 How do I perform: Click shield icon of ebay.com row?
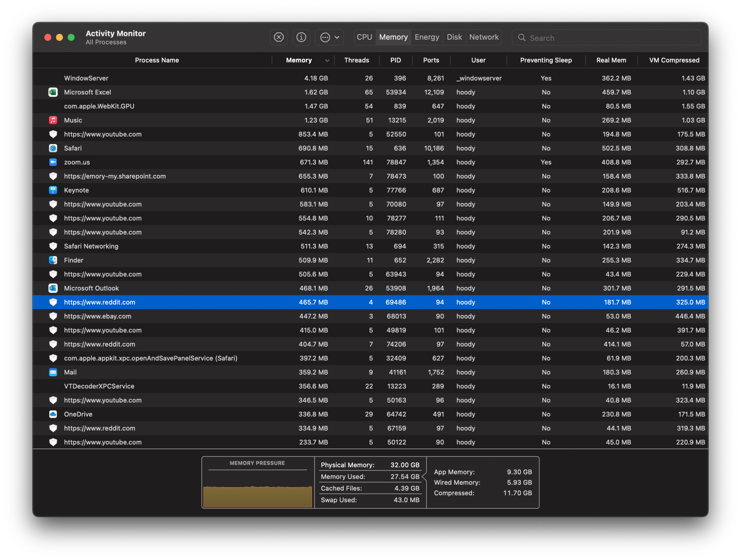point(53,316)
